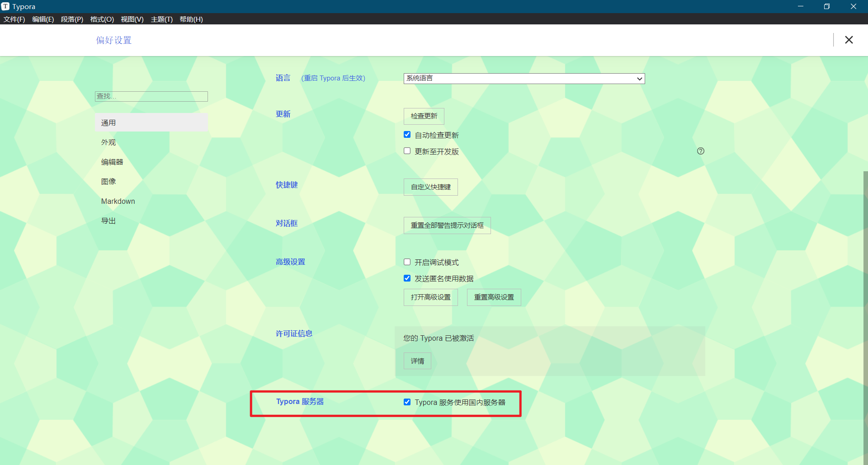Close the preferences panel with the X icon
This screenshot has height=465, width=868.
click(x=849, y=40)
